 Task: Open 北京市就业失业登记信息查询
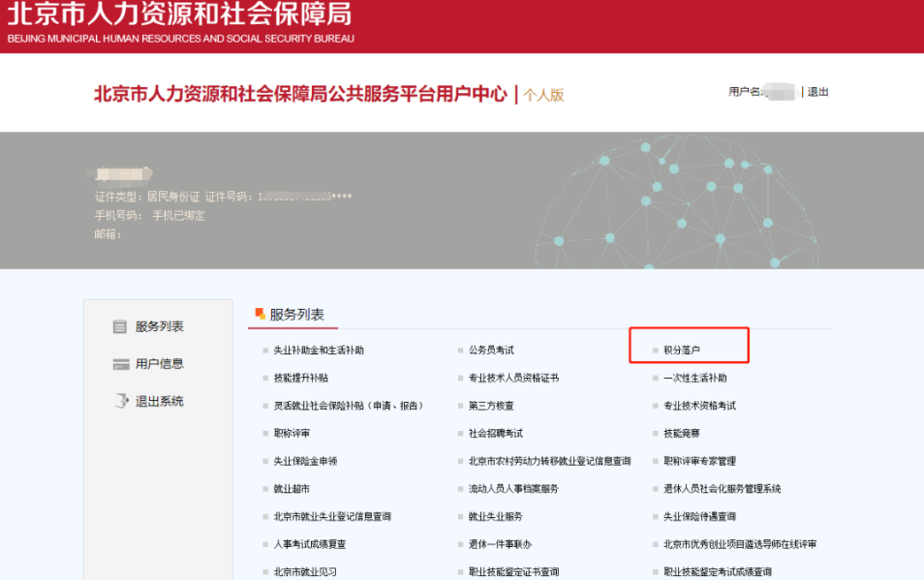click(332, 516)
